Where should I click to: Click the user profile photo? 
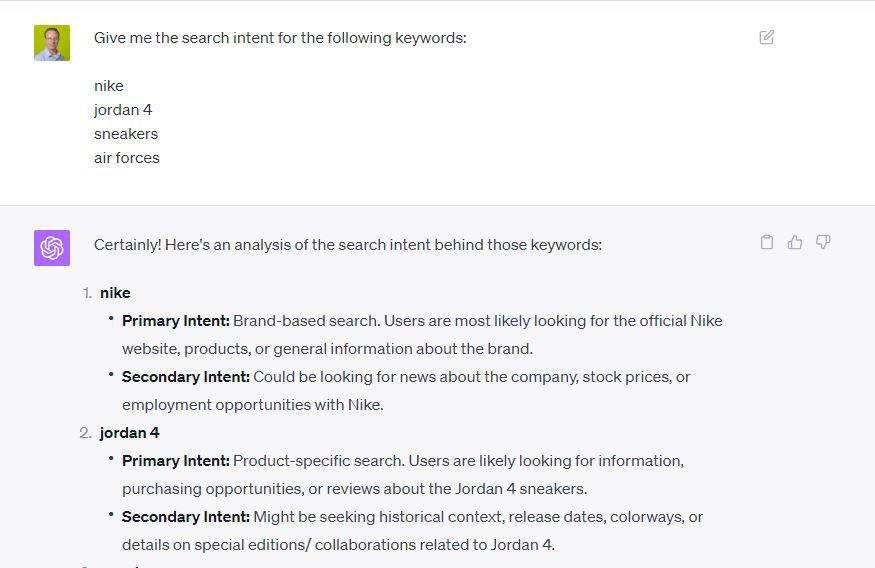52,43
